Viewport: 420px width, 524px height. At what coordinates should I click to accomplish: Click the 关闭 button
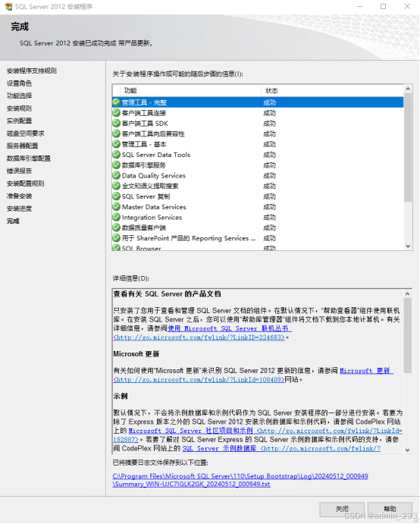pos(341,509)
